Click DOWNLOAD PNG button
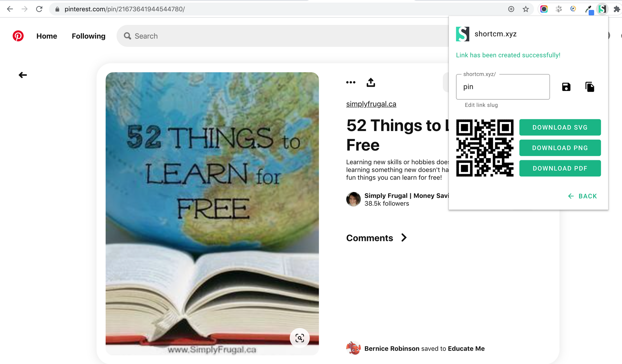The height and width of the screenshot is (364, 622). click(x=560, y=148)
